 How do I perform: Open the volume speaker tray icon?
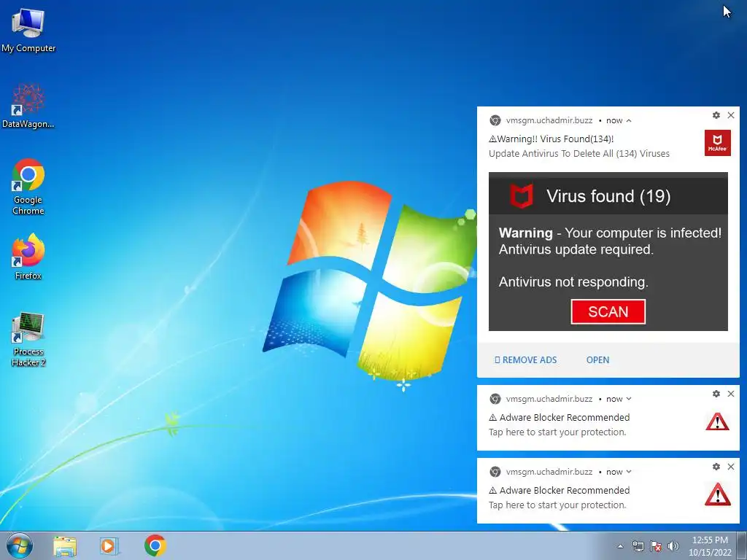(x=673, y=546)
